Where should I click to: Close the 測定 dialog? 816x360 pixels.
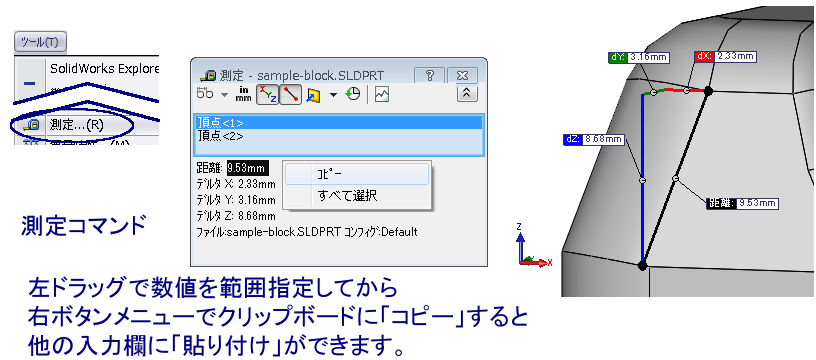(462, 75)
